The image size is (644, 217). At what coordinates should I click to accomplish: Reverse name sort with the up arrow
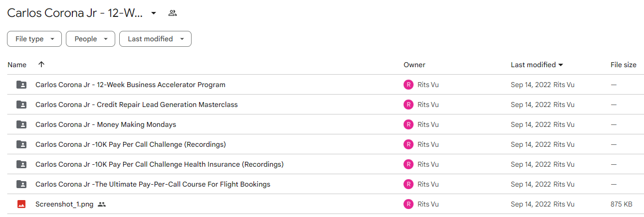[x=41, y=65]
